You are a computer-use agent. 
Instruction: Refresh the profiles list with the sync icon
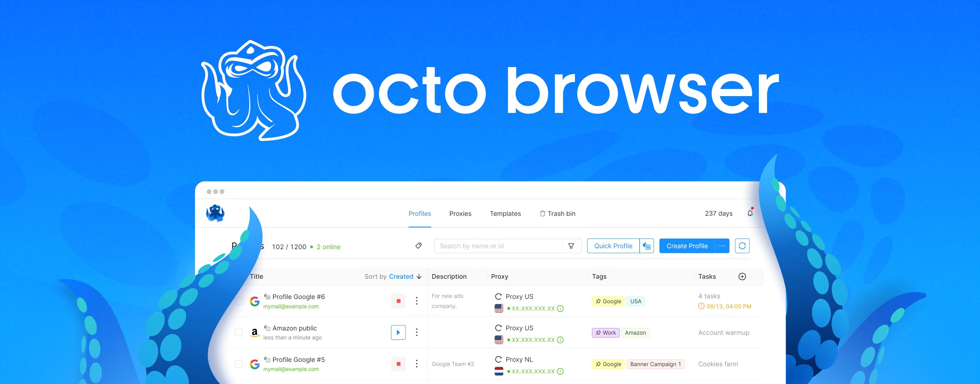[742, 246]
